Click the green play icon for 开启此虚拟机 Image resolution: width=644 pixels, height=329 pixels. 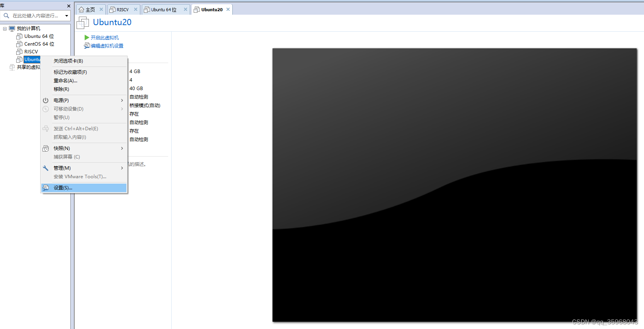(x=87, y=38)
